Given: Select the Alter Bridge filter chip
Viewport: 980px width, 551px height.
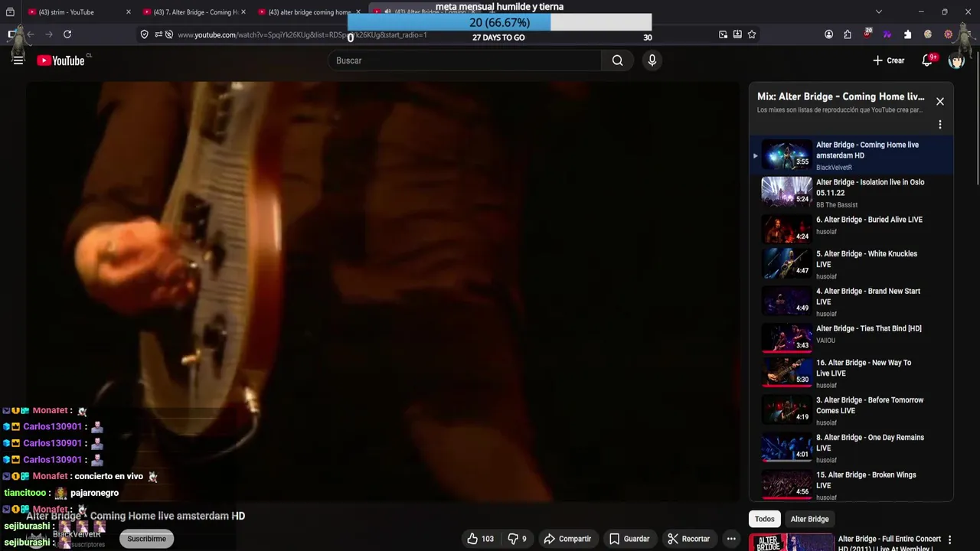Looking at the screenshot, I should [x=809, y=519].
